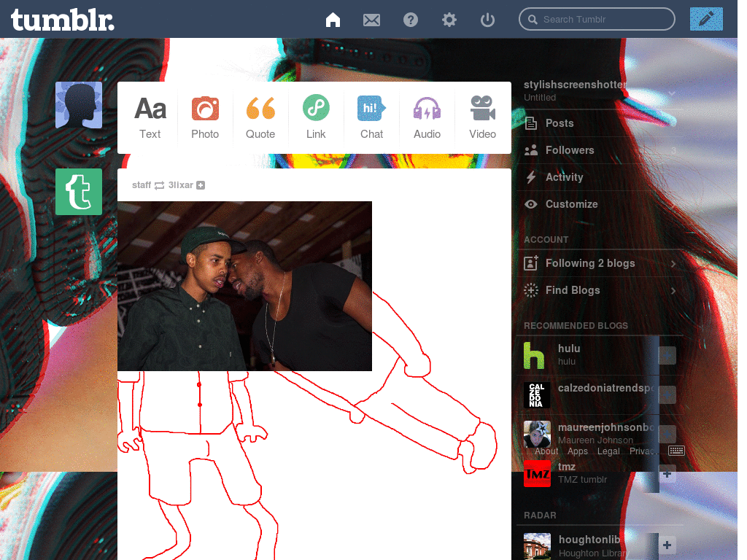Expand Following 2 blogs with its chevron
747x560 pixels.
pyautogui.click(x=673, y=263)
